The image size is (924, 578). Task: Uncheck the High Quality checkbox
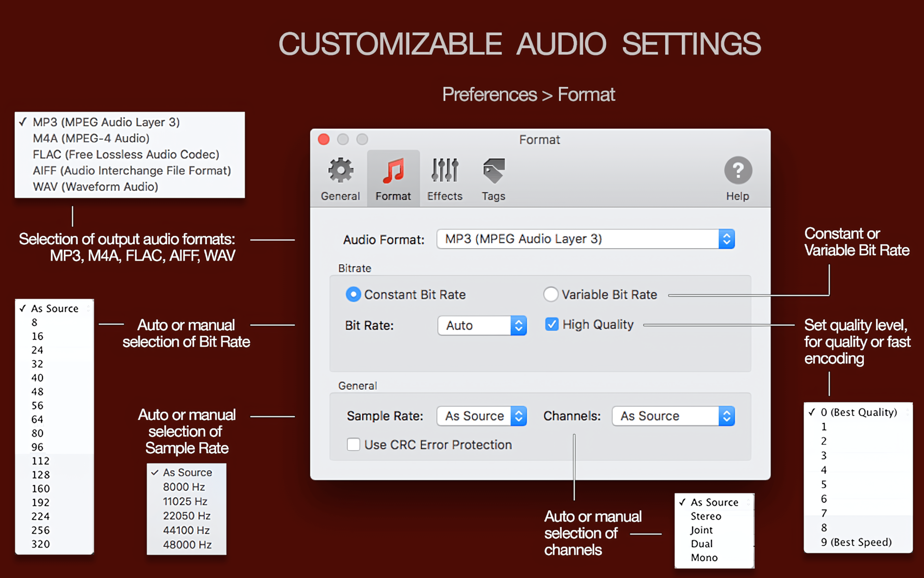[x=551, y=324]
